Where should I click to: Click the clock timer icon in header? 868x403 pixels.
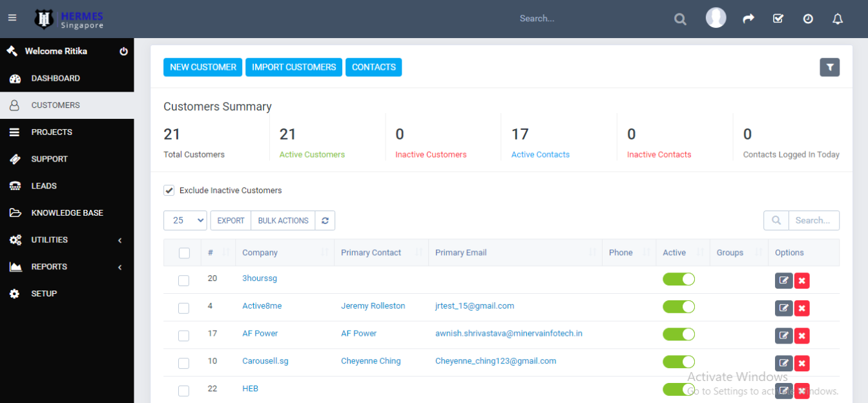pos(808,19)
